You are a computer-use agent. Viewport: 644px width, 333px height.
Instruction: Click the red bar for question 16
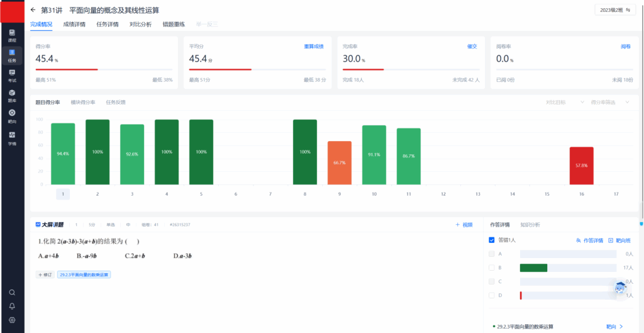pos(581,166)
